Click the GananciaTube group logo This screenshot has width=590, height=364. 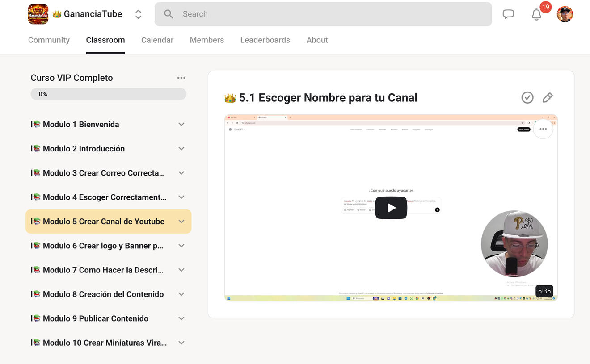[38, 14]
